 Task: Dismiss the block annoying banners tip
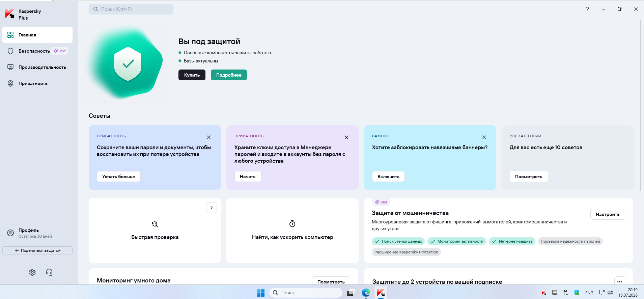tap(484, 137)
